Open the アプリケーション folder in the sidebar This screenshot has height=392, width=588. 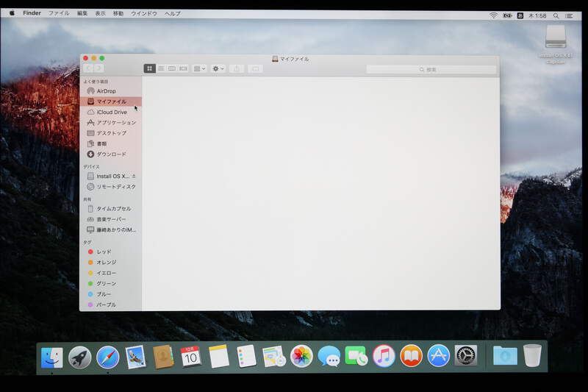pos(115,123)
